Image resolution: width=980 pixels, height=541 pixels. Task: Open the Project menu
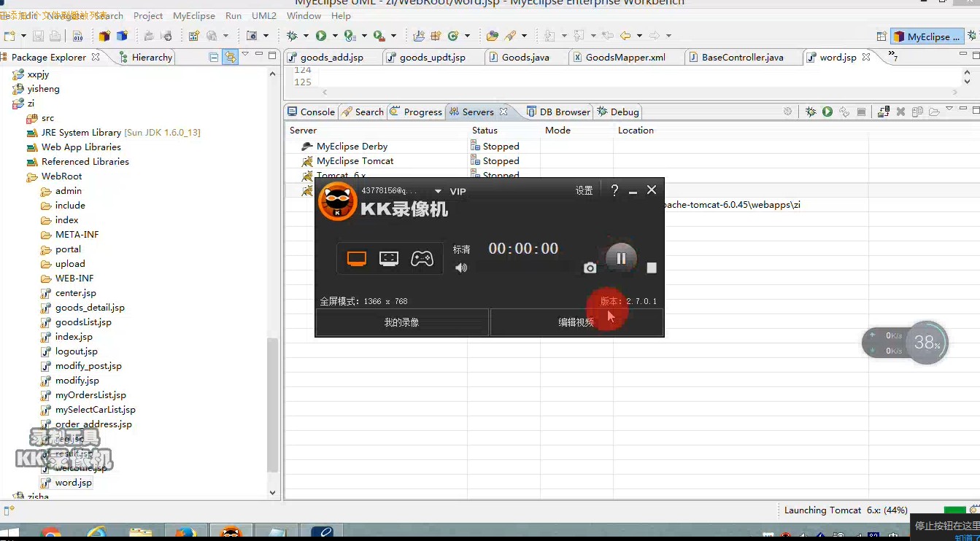tap(148, 15)
